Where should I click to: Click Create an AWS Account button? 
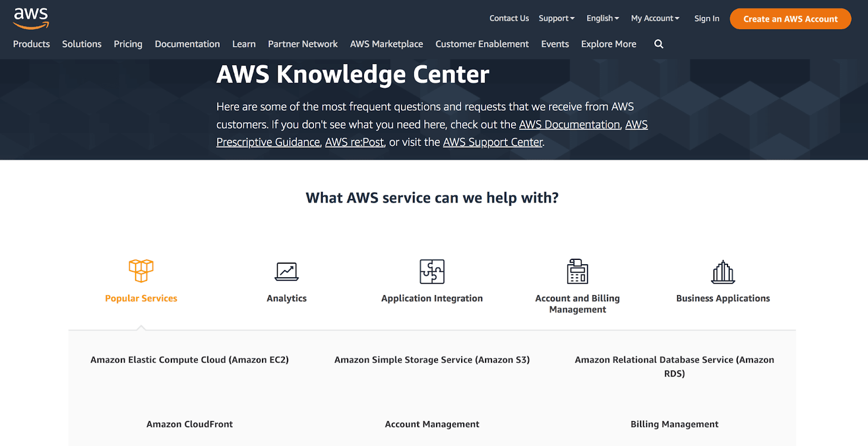[x=790, y=19]
